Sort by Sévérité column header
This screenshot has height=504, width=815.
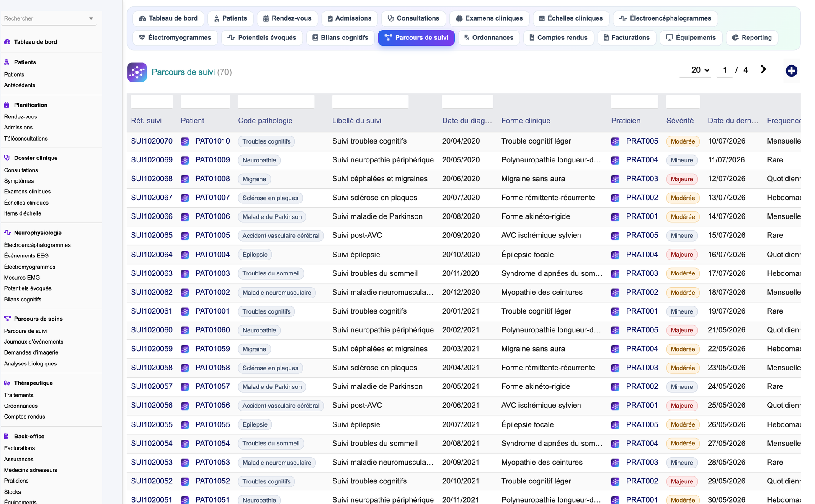pyautogui.click(x=680, y=121)
